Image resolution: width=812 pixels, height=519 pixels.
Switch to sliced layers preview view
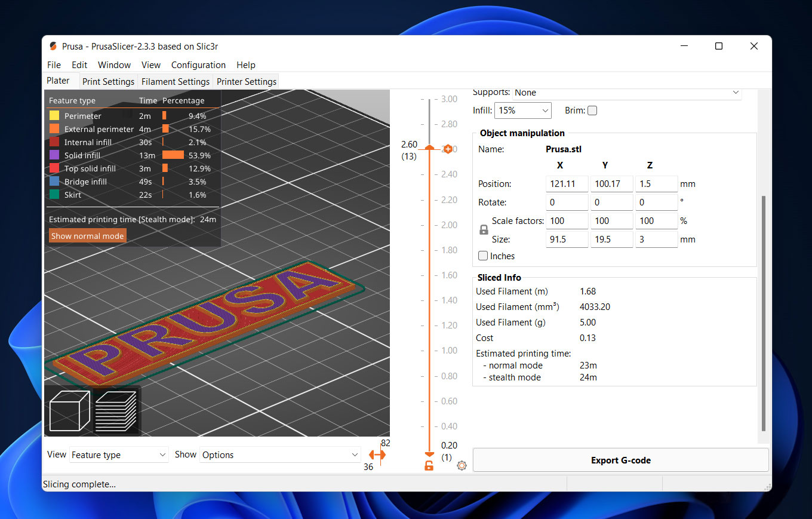coord(115,411)
